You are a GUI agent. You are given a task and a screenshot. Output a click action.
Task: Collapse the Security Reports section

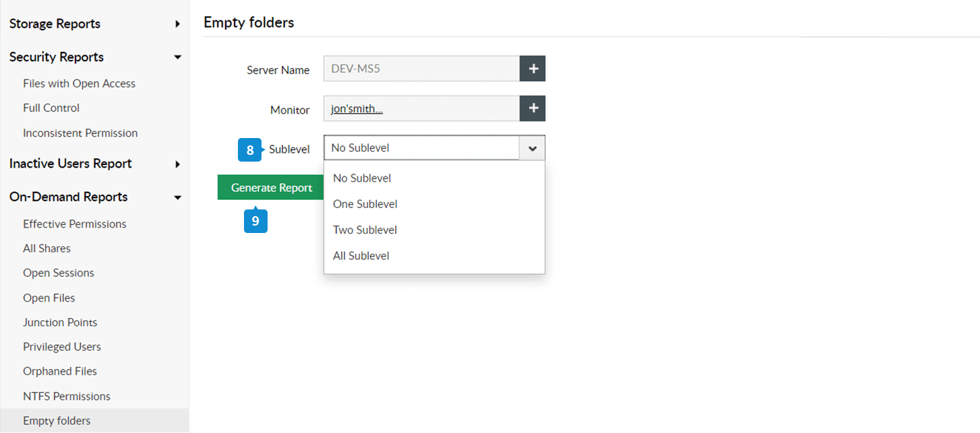[x=177, y=57]
